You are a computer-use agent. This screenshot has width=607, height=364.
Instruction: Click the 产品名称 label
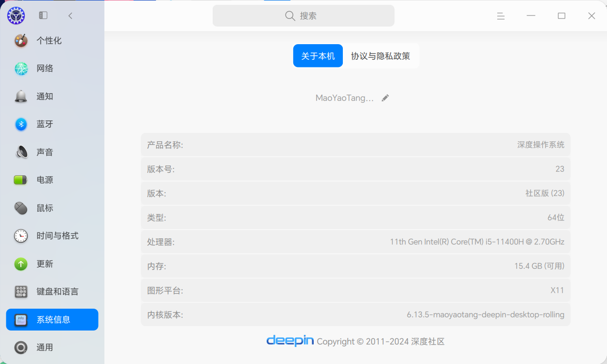165,145
